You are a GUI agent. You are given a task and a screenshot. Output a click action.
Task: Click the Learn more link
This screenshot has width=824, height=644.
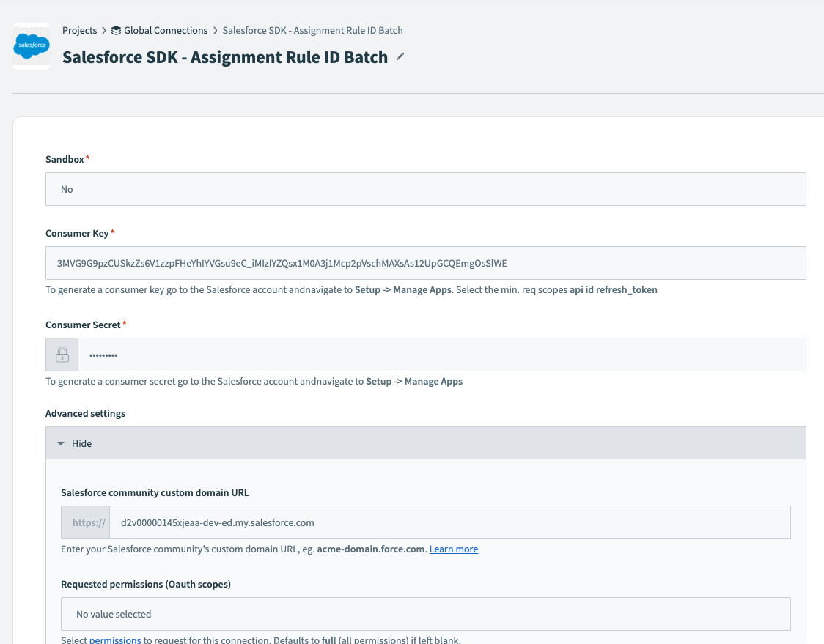point(453,549)
